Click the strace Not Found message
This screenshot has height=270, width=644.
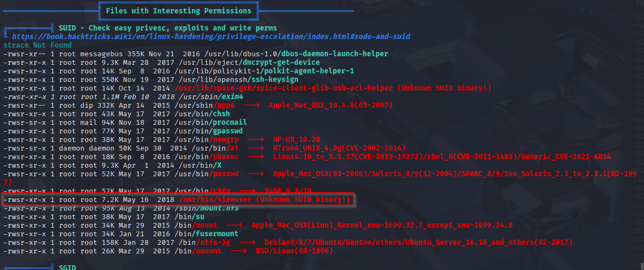37,45
